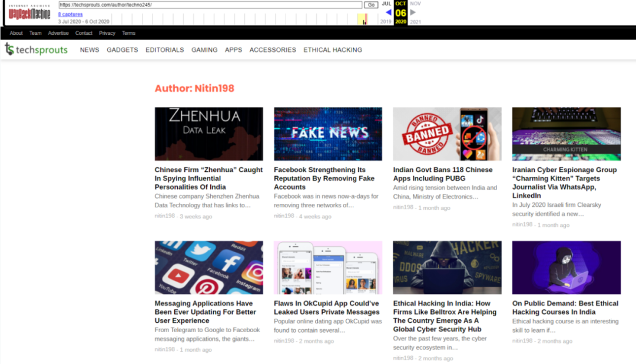
Task: Open Ethical Hacking In India Belltrox title
Action: tap(445, 316)
